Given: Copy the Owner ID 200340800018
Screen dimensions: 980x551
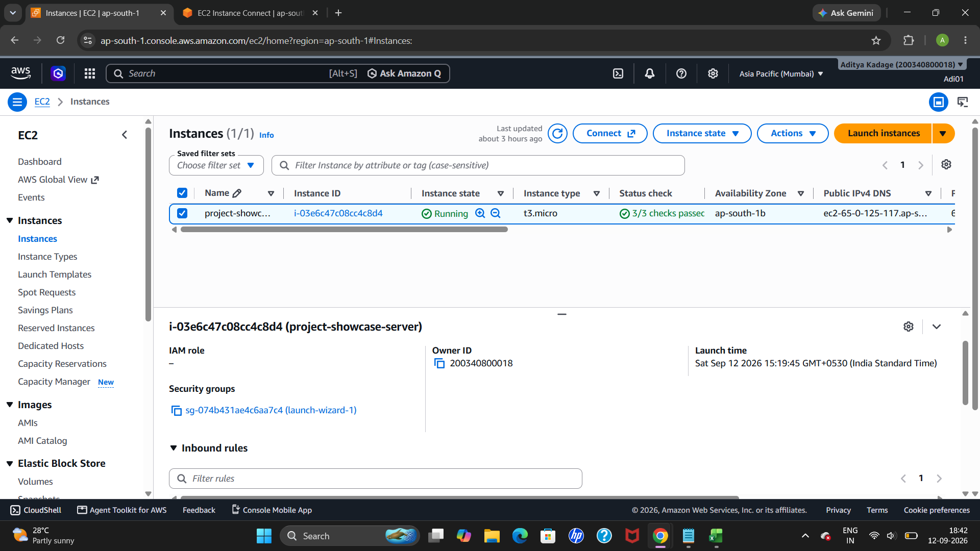Looking at the screenshot, I should [x=439, y=363].
